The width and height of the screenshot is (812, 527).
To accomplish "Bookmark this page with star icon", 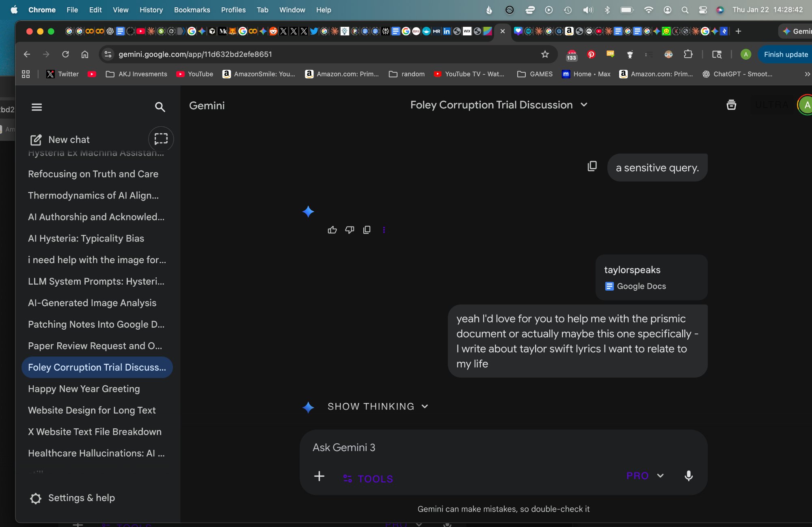I will pyautogui.click(x=545, y=54).
